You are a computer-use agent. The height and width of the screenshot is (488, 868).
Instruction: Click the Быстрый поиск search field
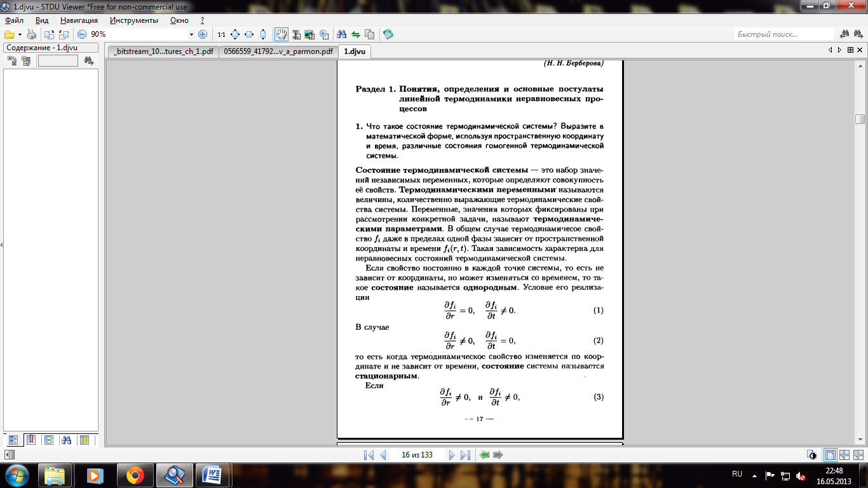point(784,34)
